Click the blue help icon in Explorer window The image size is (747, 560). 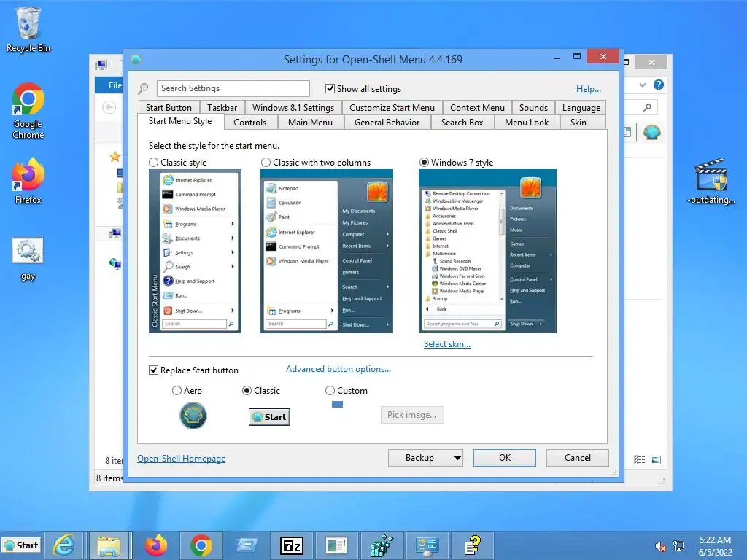tap(659, 85)
